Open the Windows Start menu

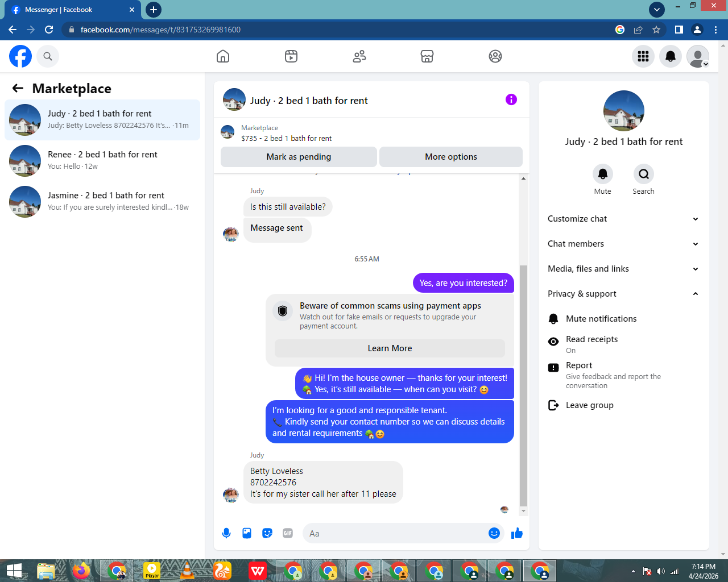point(14,571)
